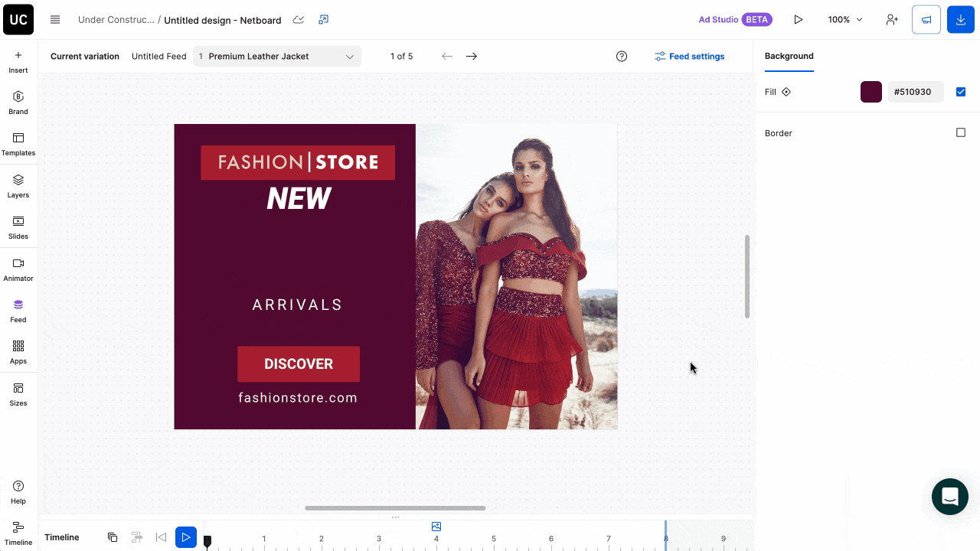This screenshot has width=980, height=551.
Task: Click the #510930 hex color field
Action: (x=916, y=92)
